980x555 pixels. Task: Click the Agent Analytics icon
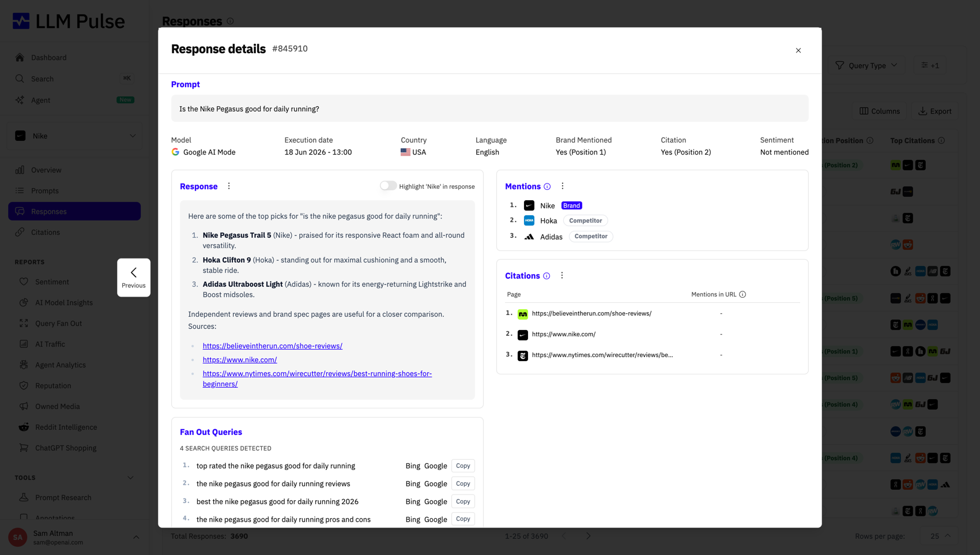click(24, 365)
